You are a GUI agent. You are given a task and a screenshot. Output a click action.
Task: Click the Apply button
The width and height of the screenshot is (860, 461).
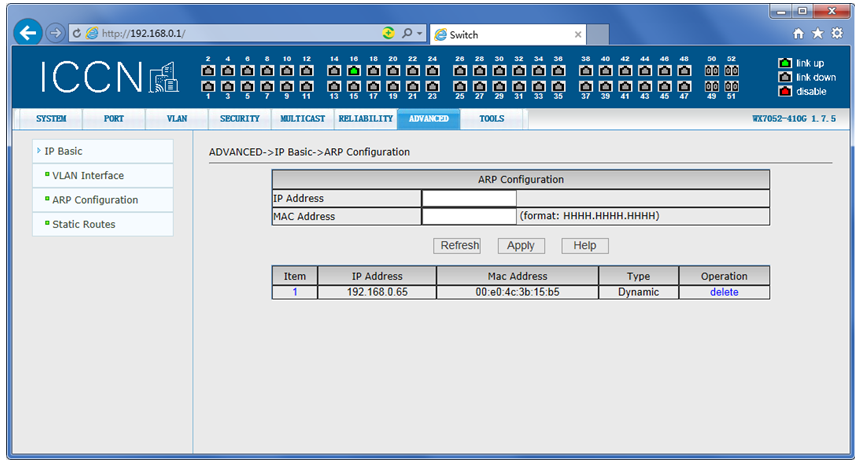pos(520,246)
